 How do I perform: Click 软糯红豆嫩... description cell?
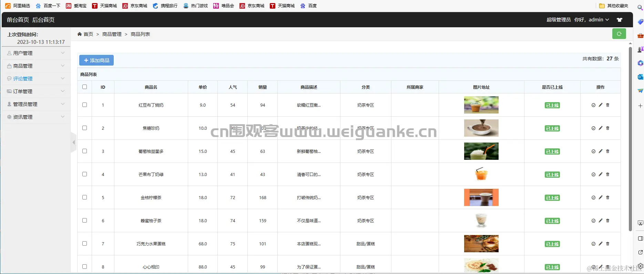coord(309,105)
